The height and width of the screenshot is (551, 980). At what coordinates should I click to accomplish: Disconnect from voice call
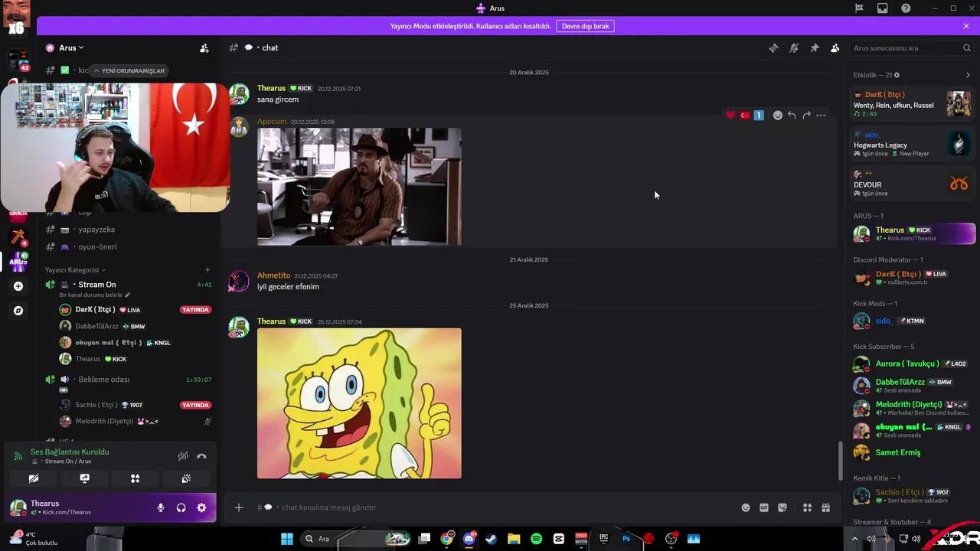pos(201,456)
